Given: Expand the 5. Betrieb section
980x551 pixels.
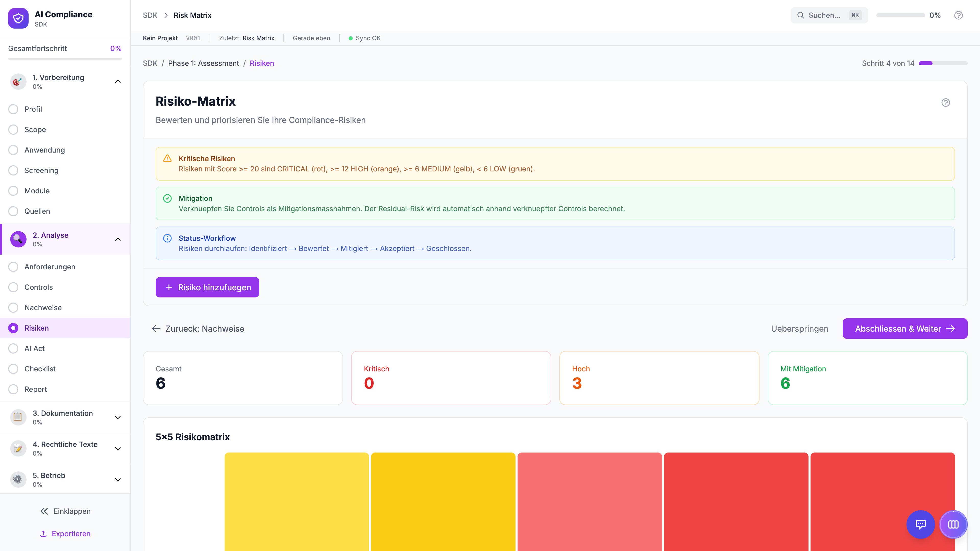Looking at the screenshot, I should coord(118,480).
